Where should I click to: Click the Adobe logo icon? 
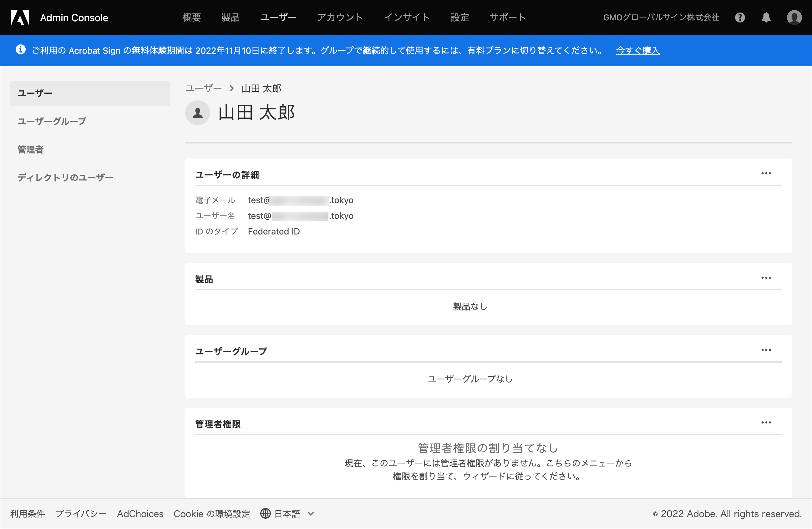point(20,18)
